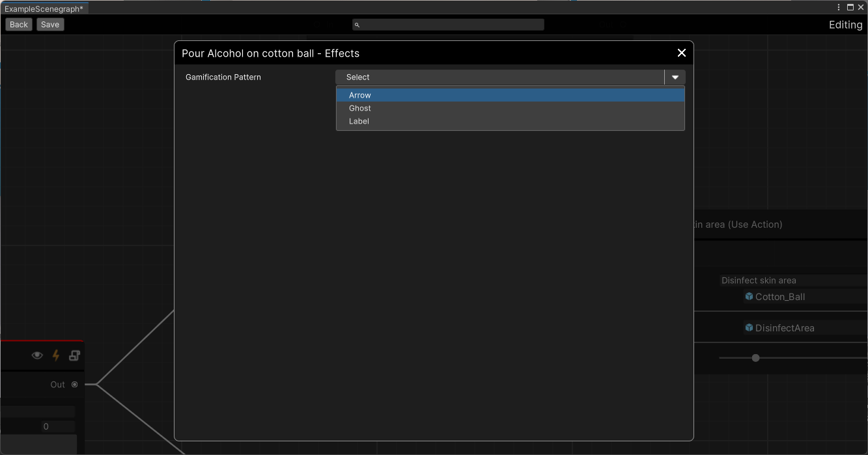Click the duplicate node icon on the node header
This screenshot has height=455, width=868.
click(74, 355)
